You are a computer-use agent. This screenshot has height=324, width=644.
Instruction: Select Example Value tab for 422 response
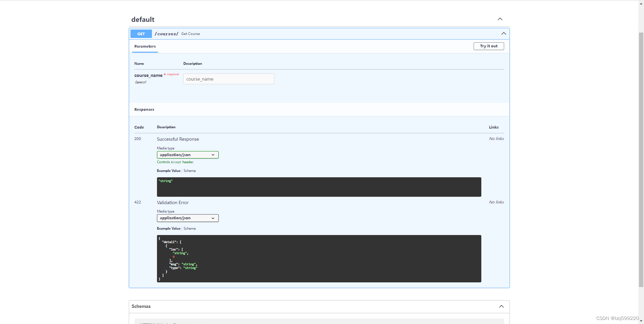pyautogui.click(x=169, y=229)
